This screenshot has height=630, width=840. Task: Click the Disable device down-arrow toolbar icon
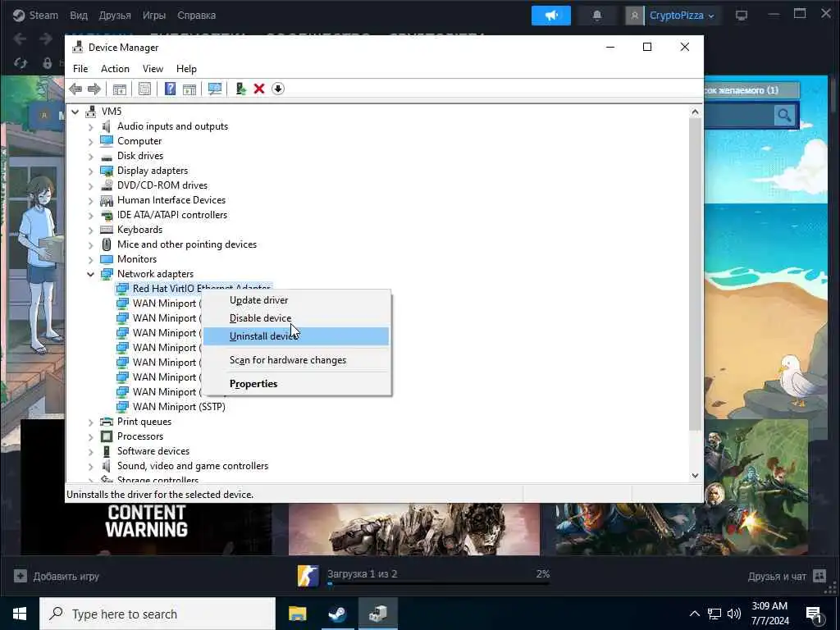tap(277, 89)
